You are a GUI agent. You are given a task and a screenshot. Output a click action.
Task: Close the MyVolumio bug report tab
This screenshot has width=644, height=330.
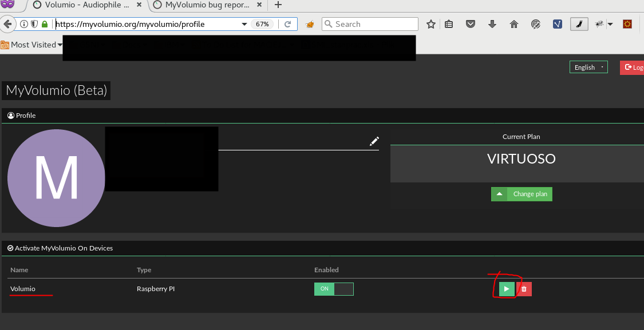click(x=260, y=5)
